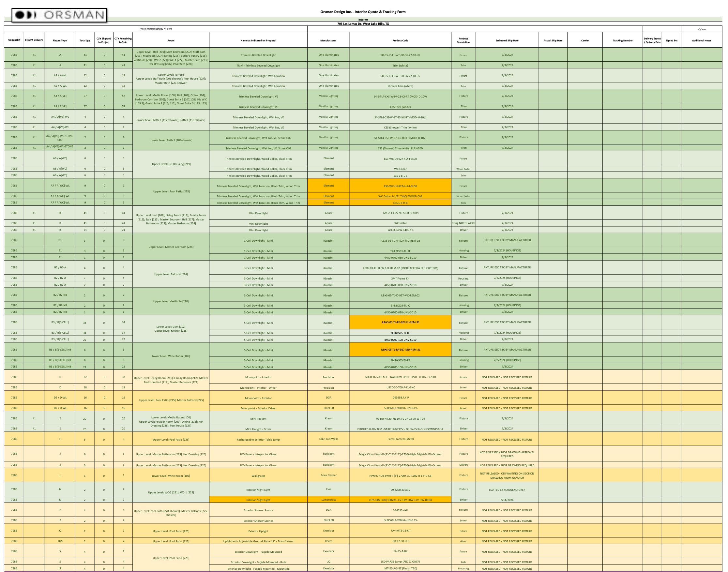Select the Wallgrazer name cell

[x=258, y=475]
